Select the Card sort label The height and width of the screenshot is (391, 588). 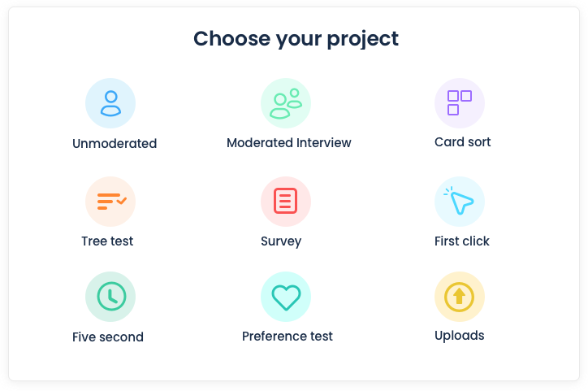click(463, 142)
